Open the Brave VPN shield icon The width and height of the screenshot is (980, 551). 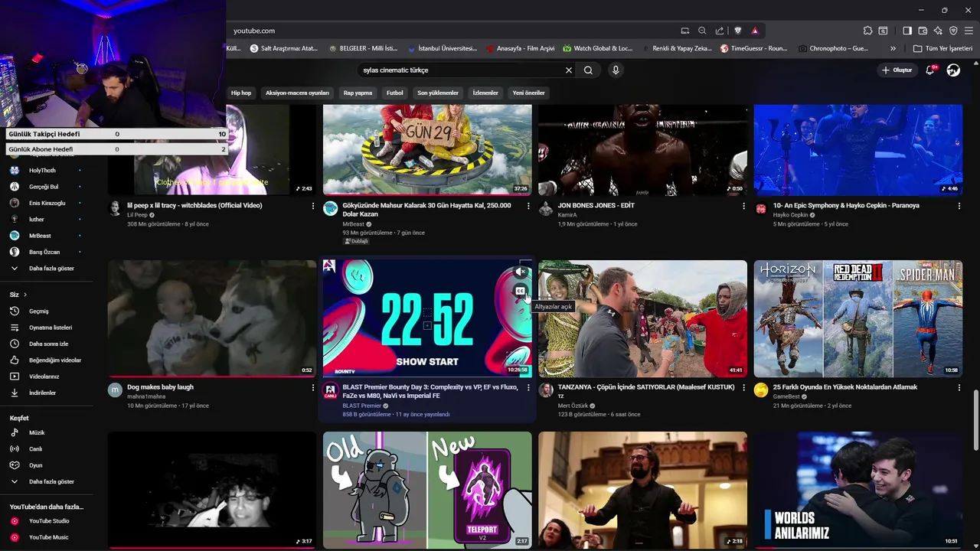[953, 31]
